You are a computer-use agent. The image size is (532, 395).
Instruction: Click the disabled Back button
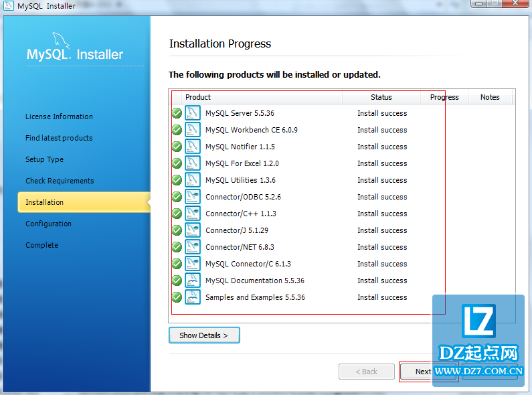[x=367, y=372]
